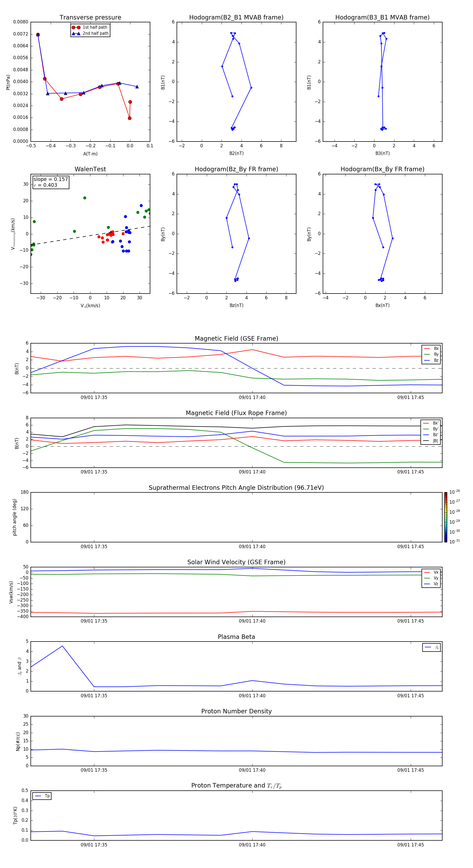Click the 'A(T·m)' x-axis label
The height and width of the screenshot is (868, 473).
coord(90,154)
